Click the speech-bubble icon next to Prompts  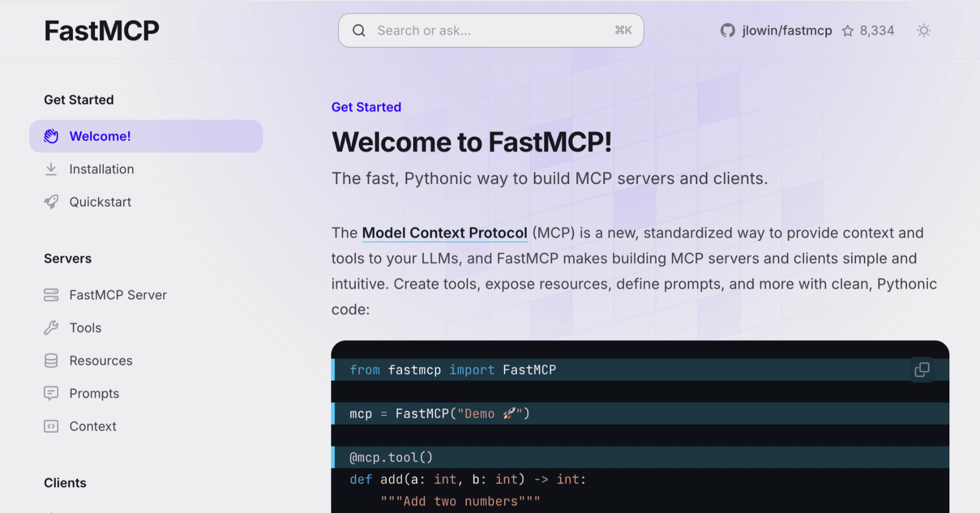51,393
